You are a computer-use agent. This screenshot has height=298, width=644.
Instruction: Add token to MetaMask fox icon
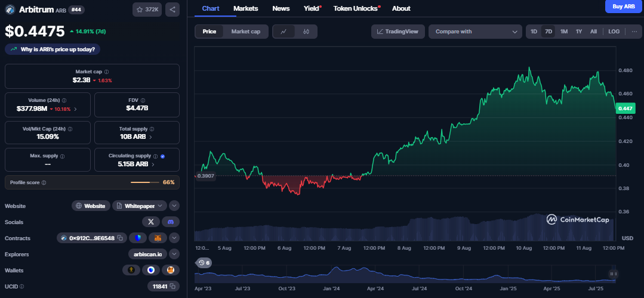click(x=158, y=238)
